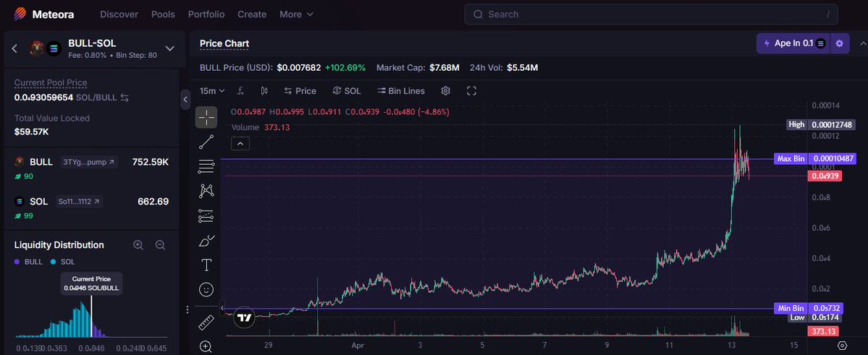Expand the BULL-SOL pool selector
This screenshot has height=355, width=868.
click(x=170, y=48)
